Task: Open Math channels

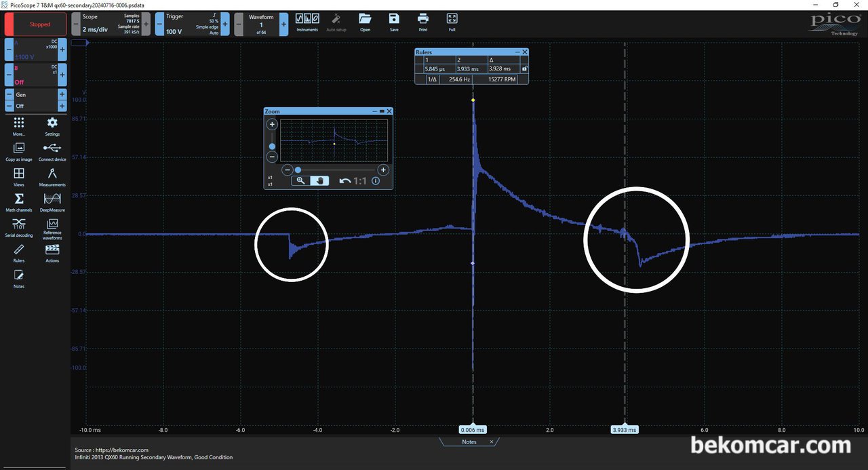Action: pyautogui.click(x=19, y=202)
